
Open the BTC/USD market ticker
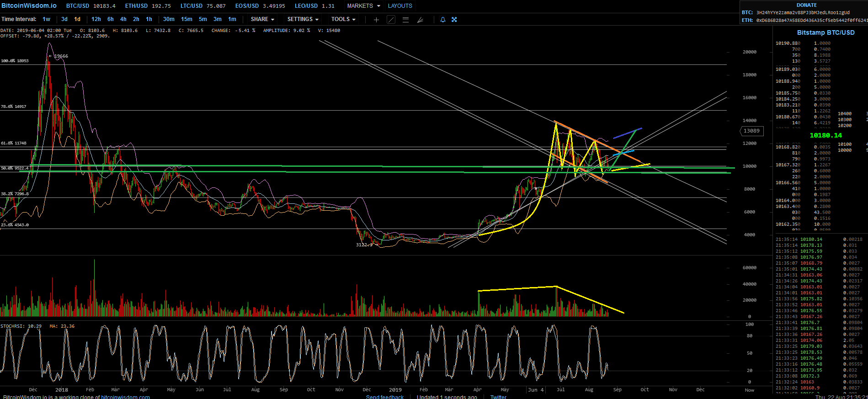(91, 6)
